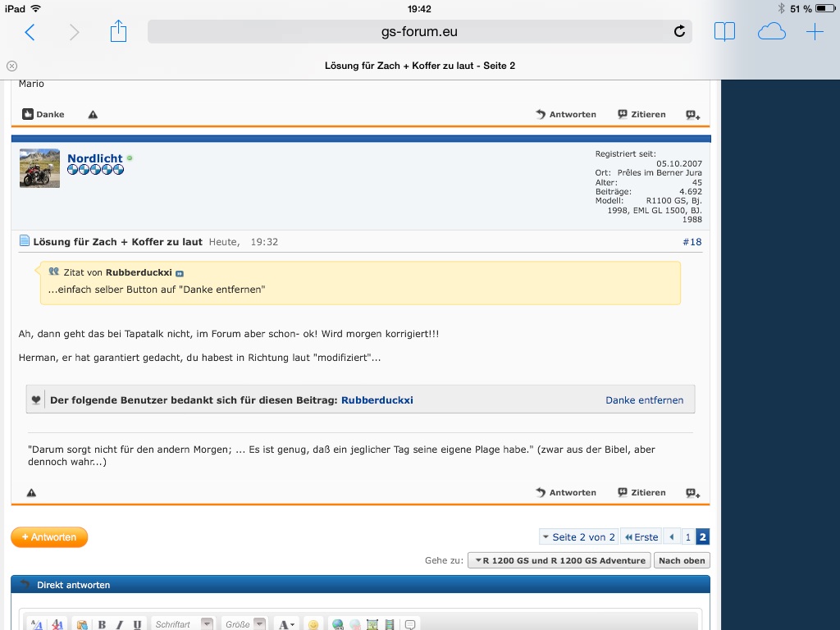Screen dimensions: 840x630
Task: Open the Schriftart font dropdown
Action: 184,624
